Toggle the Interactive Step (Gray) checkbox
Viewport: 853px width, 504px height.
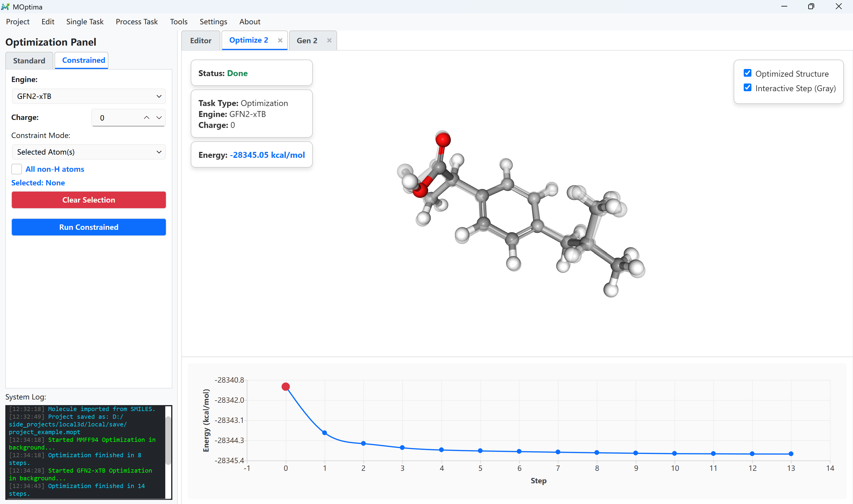click(x=747, y=88)
